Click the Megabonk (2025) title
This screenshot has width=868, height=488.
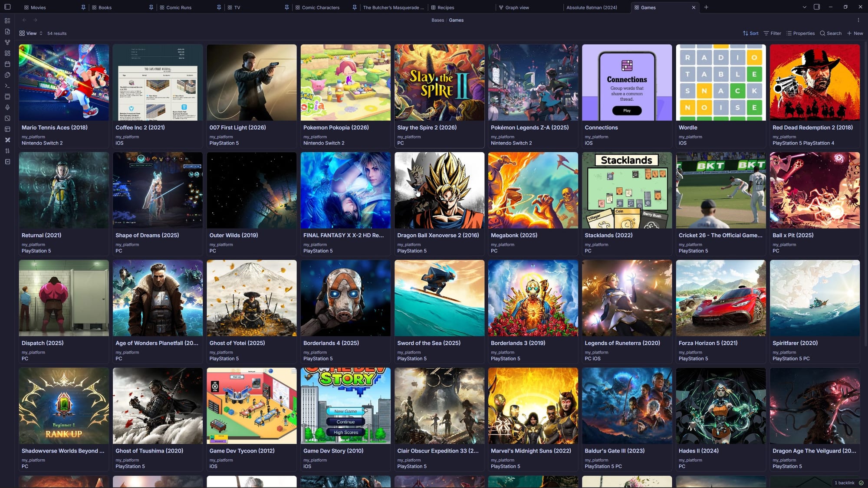(514, 235)
